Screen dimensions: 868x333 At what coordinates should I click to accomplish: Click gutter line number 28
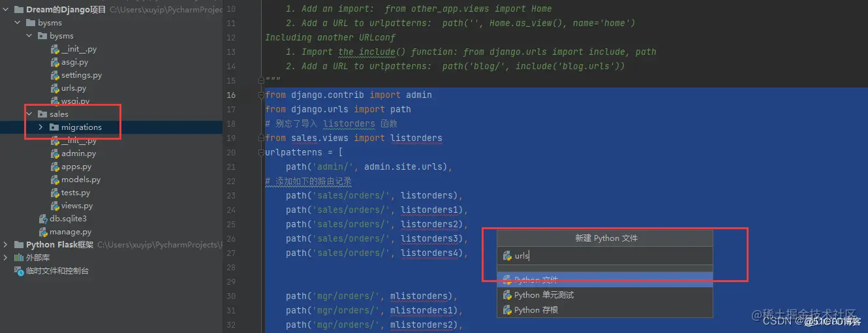231,267
